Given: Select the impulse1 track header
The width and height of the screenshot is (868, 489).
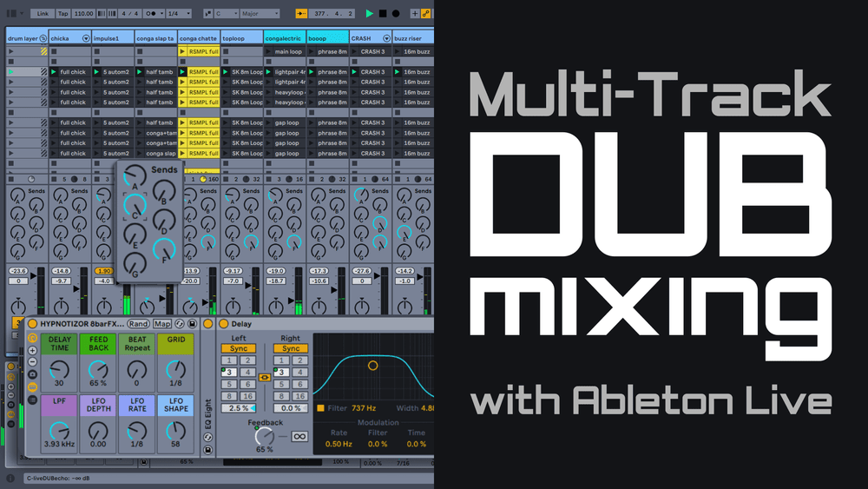Looking at the screenshot, I should [112, 38].
